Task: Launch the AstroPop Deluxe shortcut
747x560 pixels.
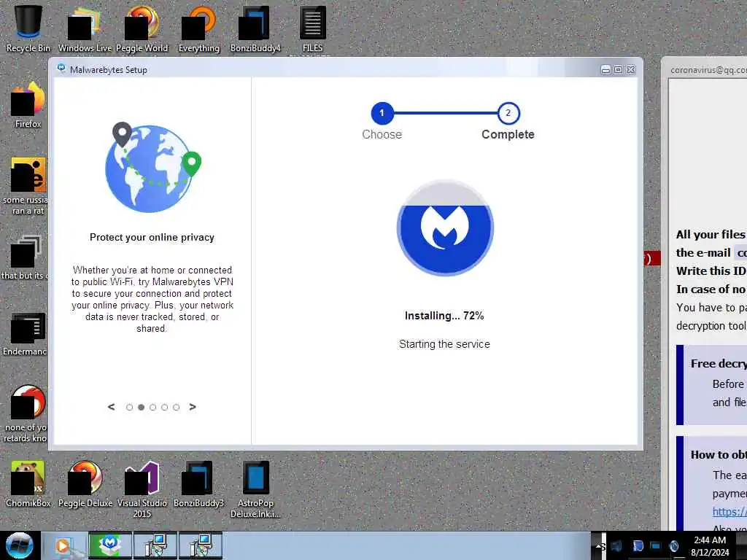Action: [255, 489]
